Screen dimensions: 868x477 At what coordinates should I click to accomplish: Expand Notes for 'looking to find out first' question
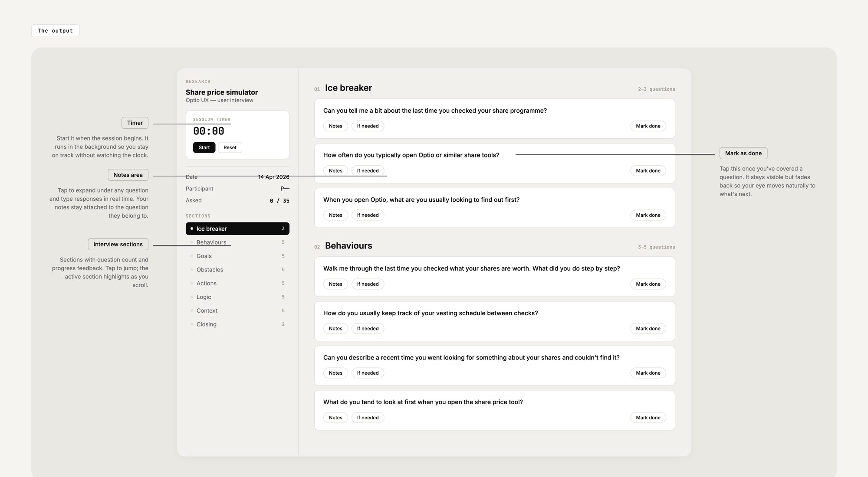coord(335,215)
